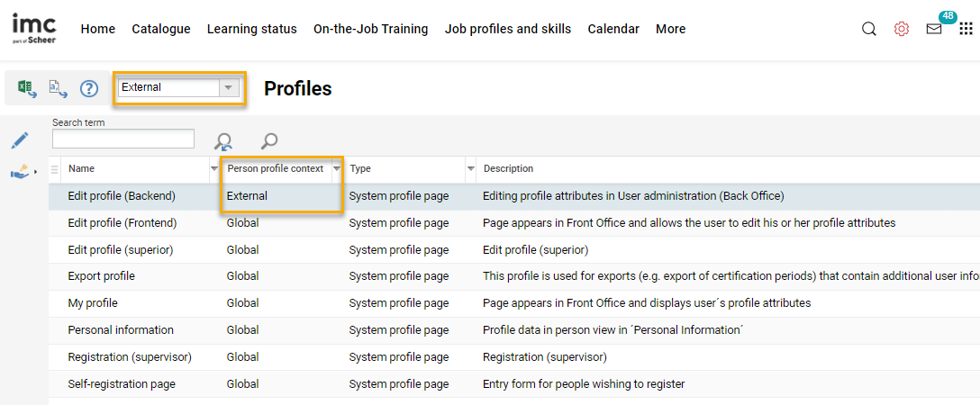Click the text export icon beside Excel
Screen dimensions: 980x405
tap(58, 88)
